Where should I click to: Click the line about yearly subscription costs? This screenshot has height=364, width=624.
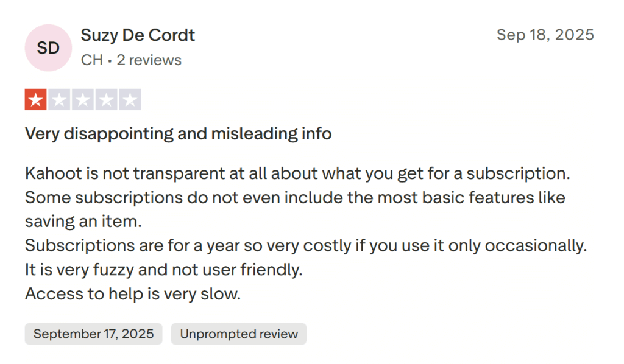[x=305, y=245]
